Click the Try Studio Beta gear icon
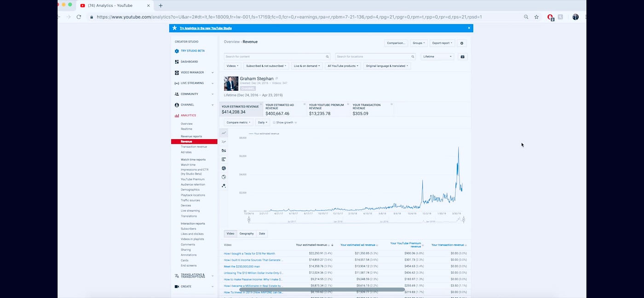 click(177, 51)
